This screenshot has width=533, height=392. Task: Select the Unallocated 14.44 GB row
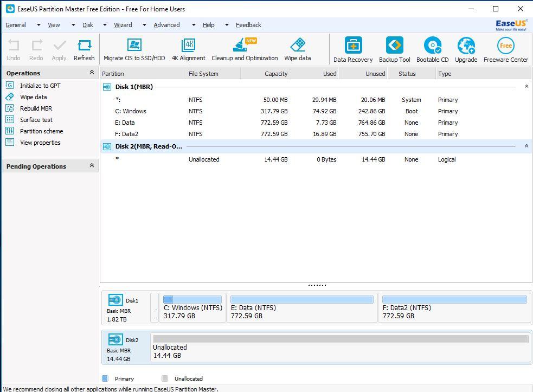316,159
